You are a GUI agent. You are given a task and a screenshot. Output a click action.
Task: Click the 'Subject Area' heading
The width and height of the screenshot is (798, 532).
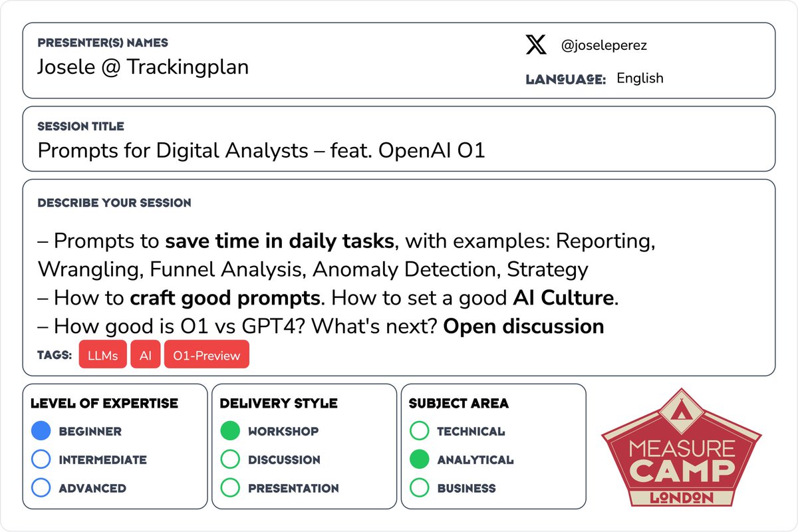[x=459, y=404]
